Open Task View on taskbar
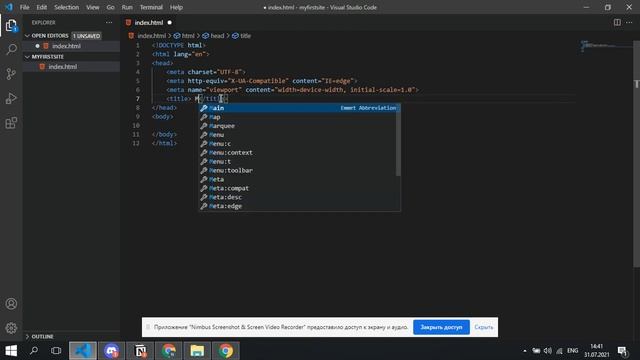 click(x=56, y=351)
